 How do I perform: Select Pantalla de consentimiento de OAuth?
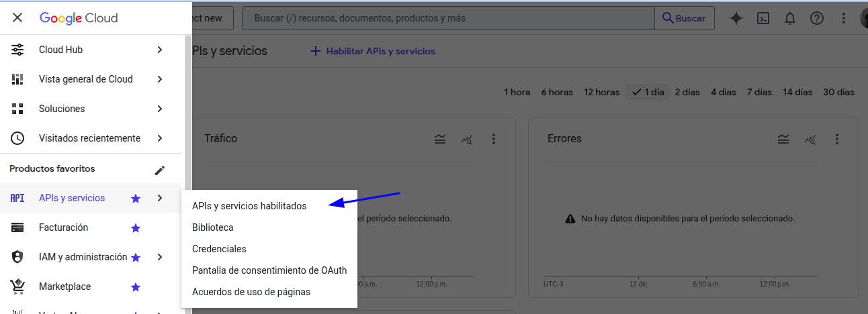269,270
